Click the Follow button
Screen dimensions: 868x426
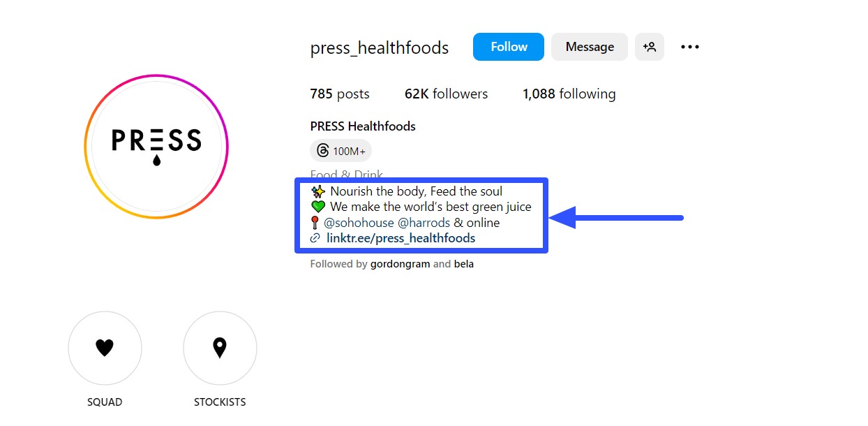[x=508, y=46]
